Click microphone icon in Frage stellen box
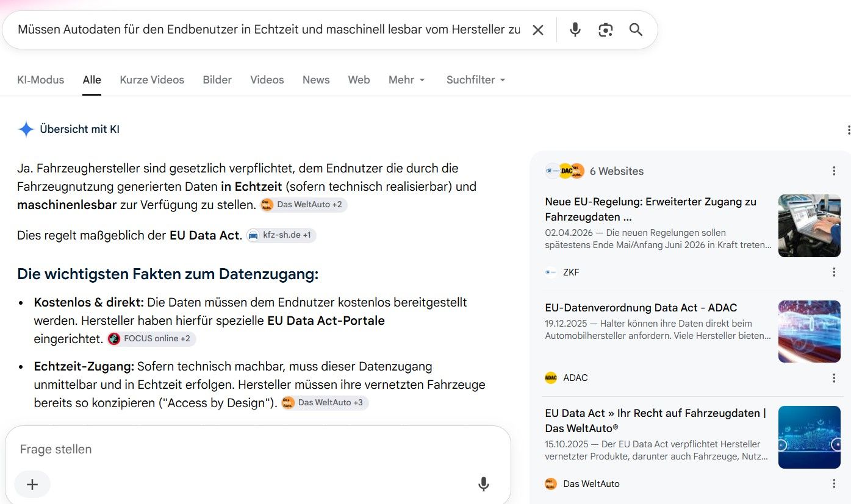Screen dimensions: 851x504 coord(483,484)
